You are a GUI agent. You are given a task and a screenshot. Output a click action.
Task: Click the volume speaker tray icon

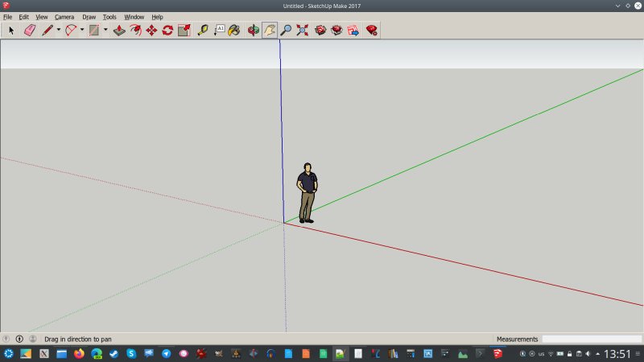588,354
